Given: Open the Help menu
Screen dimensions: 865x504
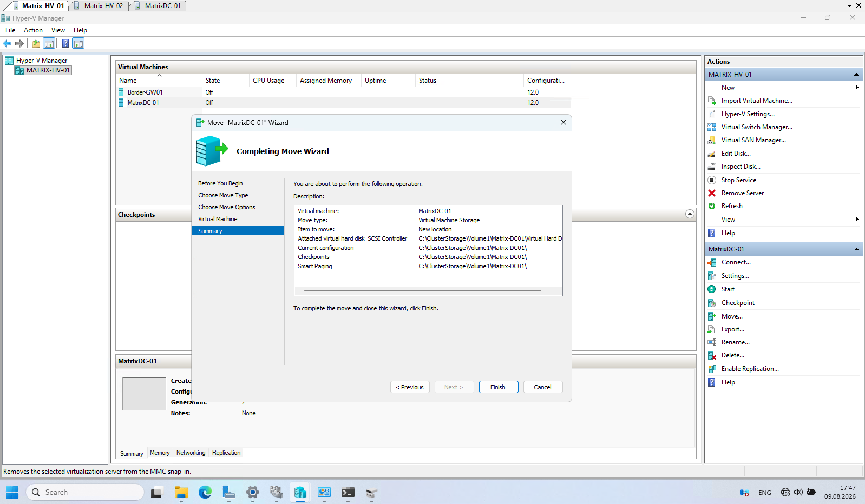Looking at the screenshot, I should [x=80, y=30].
